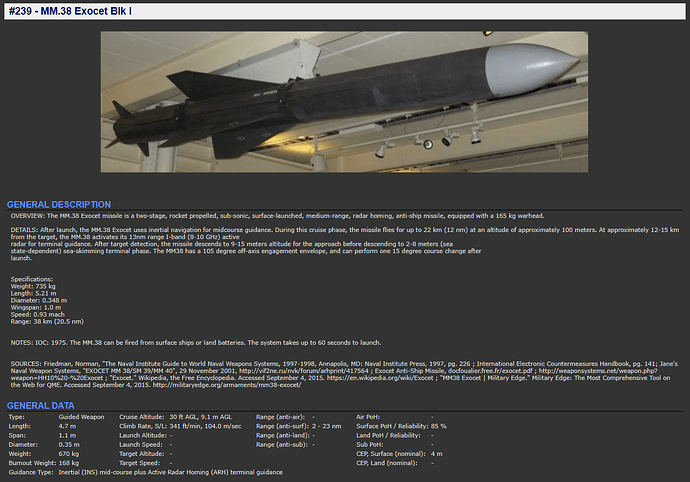Select the 'Range: 38 km (20.5 nm)' line

click(x=47, y=321)
